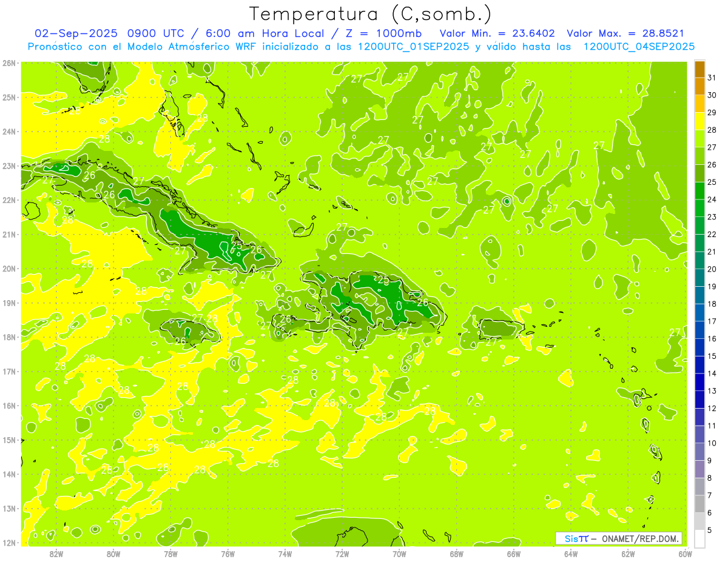The width and height of the screenshot is (728, 562).
Task: Click the legend value "29"
Action: click(x=712, y=113)
